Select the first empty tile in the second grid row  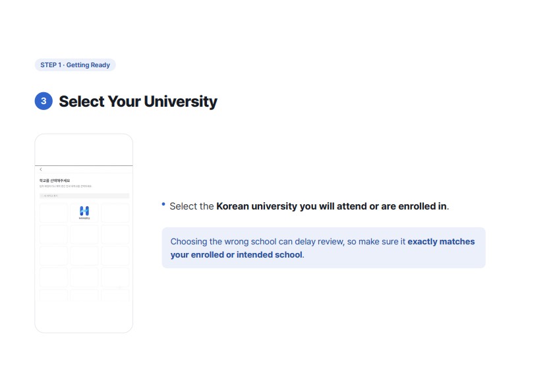pos(53,235)
